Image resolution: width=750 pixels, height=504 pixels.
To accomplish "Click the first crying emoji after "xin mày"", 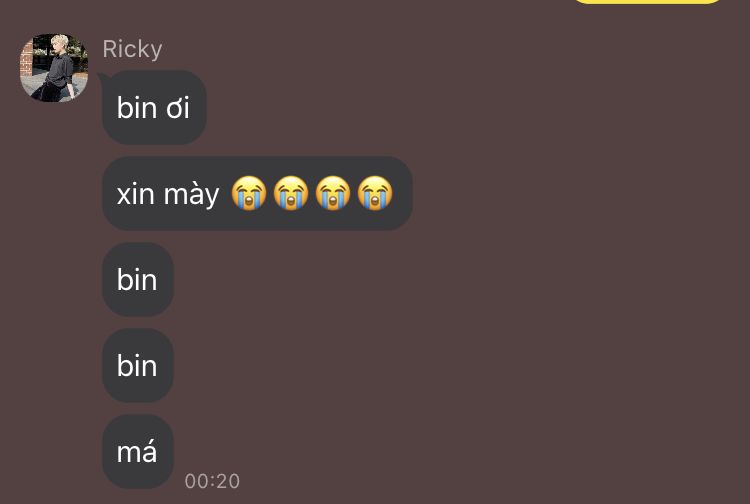I will 249,193.
